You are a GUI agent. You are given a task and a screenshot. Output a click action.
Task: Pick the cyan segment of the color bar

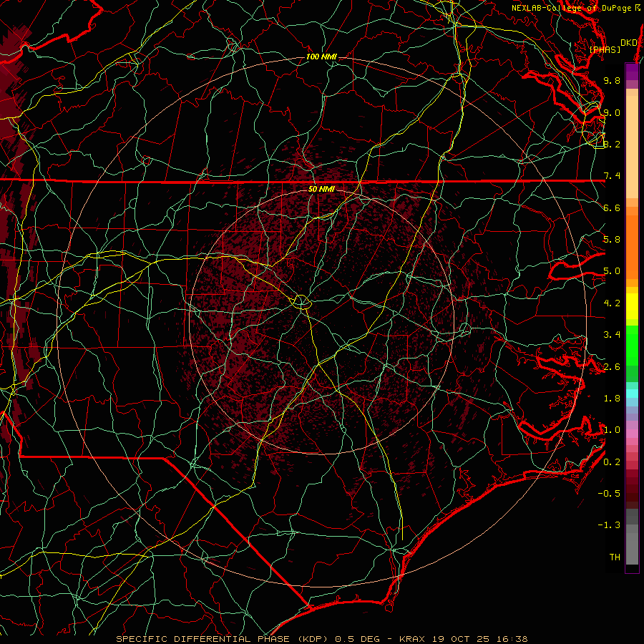(632, 394)
